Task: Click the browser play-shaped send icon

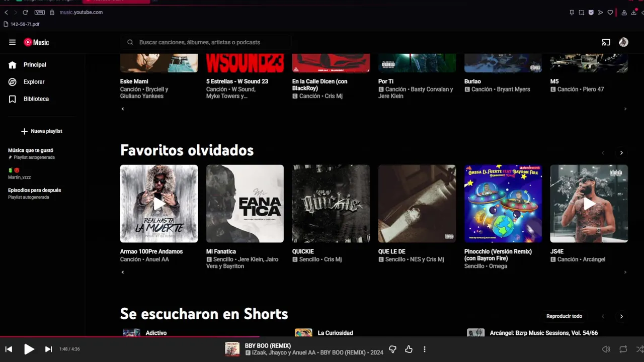Action: point(600,13)
